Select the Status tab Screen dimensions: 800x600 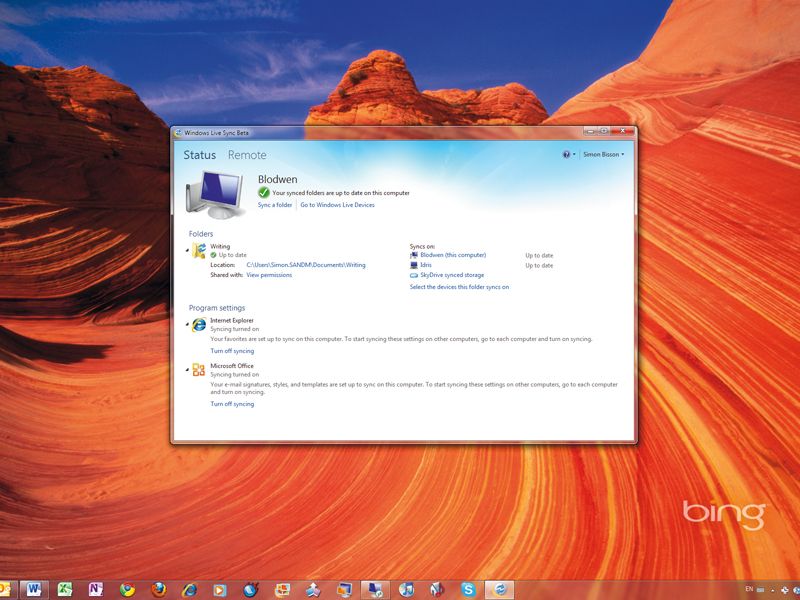point(198,156)
